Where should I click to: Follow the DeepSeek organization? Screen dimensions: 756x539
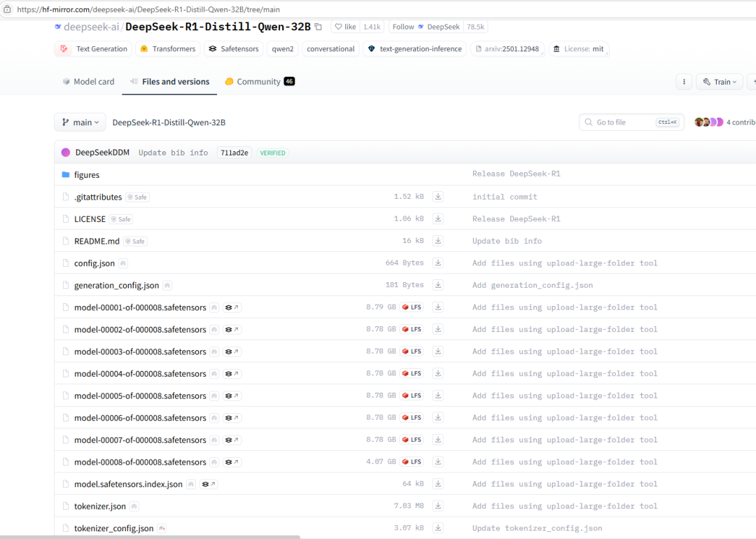426,27
